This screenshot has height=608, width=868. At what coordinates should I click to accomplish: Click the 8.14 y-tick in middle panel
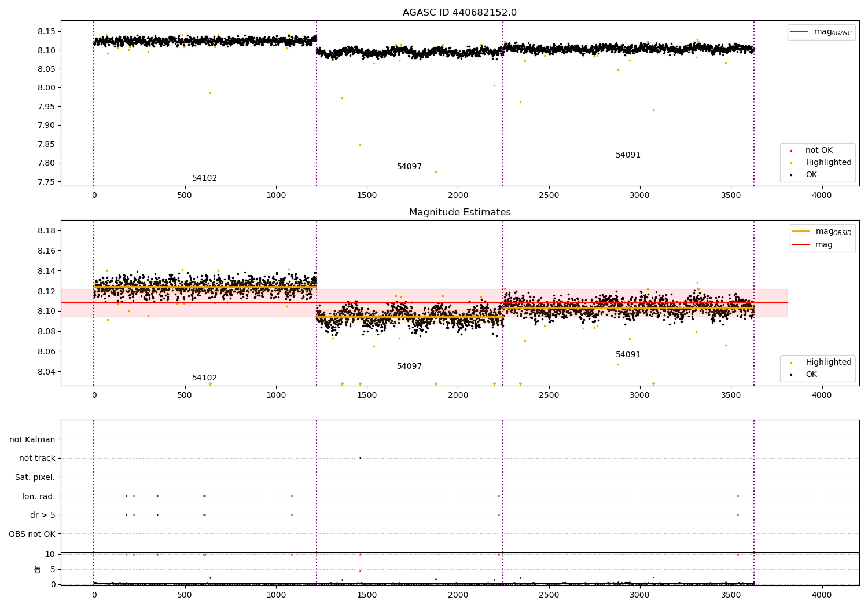[46, 271]
